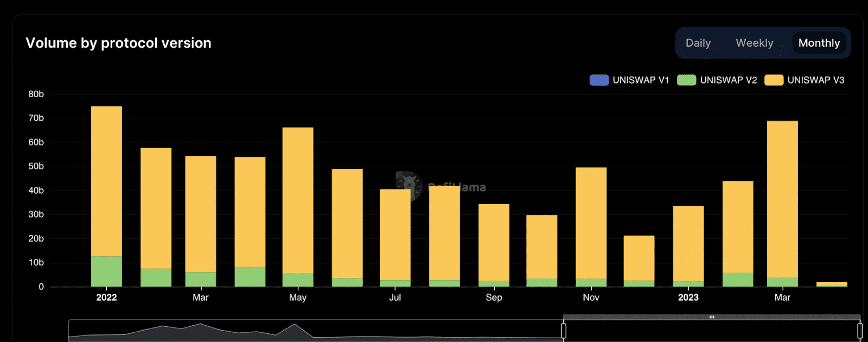Click the small last bar after March 2023

[832, 284]
